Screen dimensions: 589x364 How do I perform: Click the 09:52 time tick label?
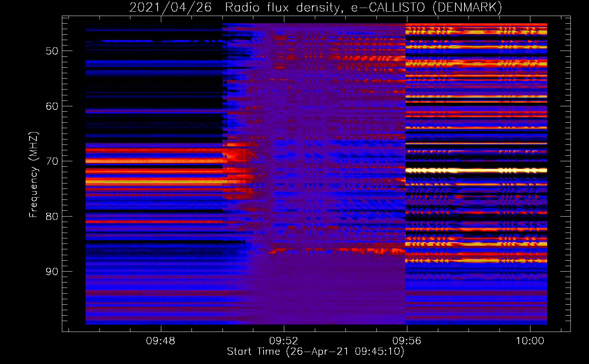[284, 341]
